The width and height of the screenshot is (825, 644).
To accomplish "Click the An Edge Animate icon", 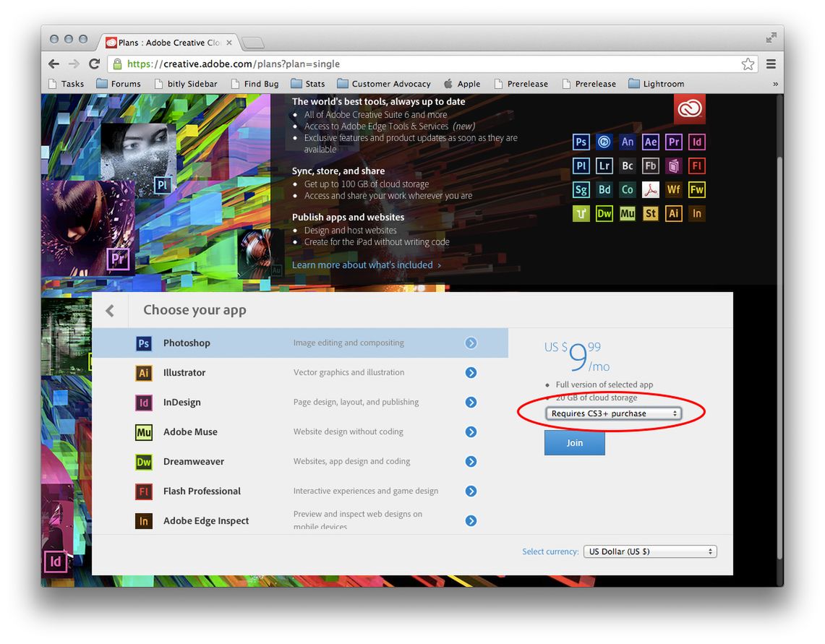I will pos(627,142).
